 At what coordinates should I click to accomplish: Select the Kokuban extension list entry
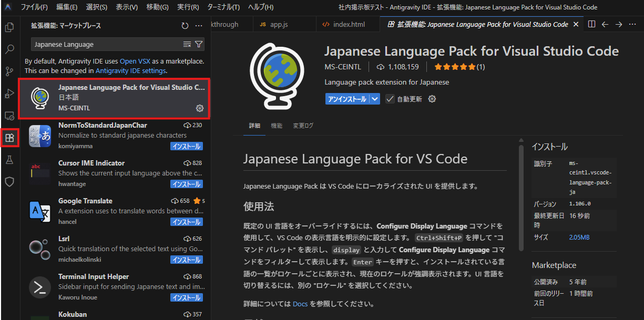pyautogui.click(x=115, y=314)
